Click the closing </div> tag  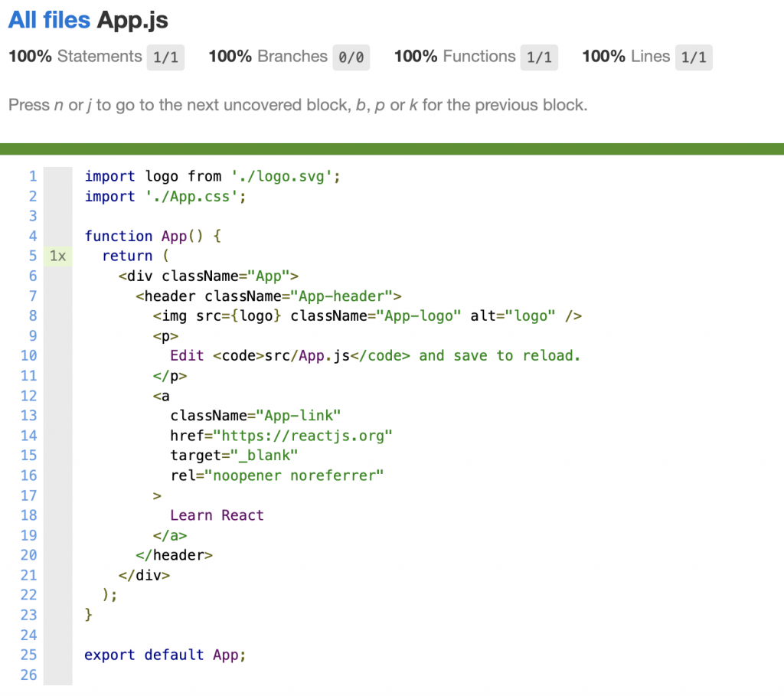[144, 575]
